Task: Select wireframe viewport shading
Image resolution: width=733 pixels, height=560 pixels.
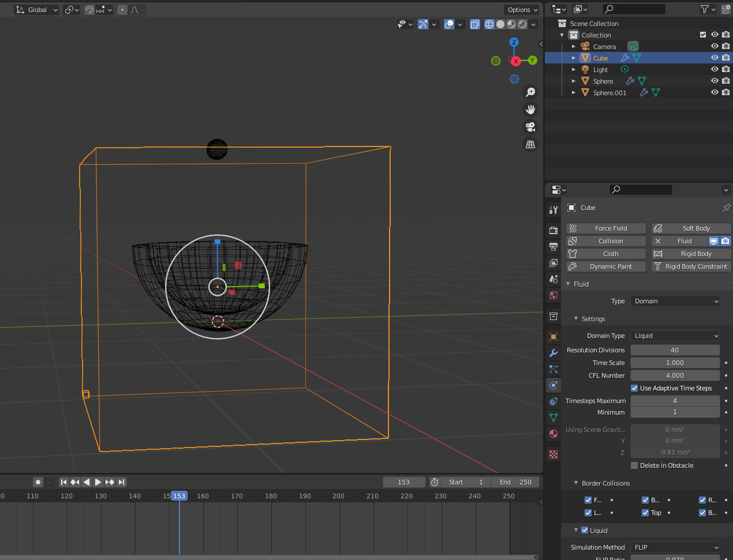Action: point(489,24)
